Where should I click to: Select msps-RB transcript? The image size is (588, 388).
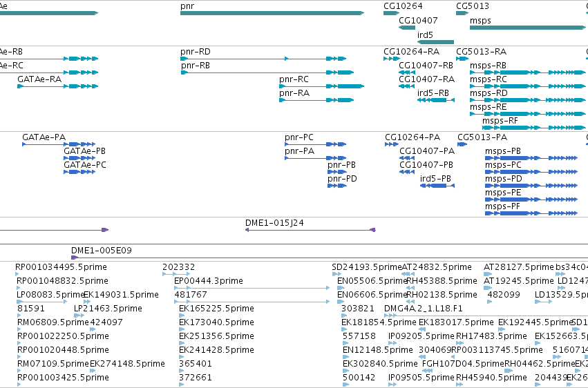pyautogui.click(x=528, y=72)
